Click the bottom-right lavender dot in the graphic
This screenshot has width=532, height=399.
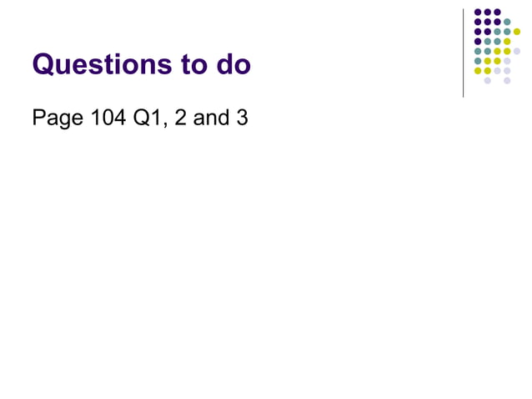click(x=507, y=80)
